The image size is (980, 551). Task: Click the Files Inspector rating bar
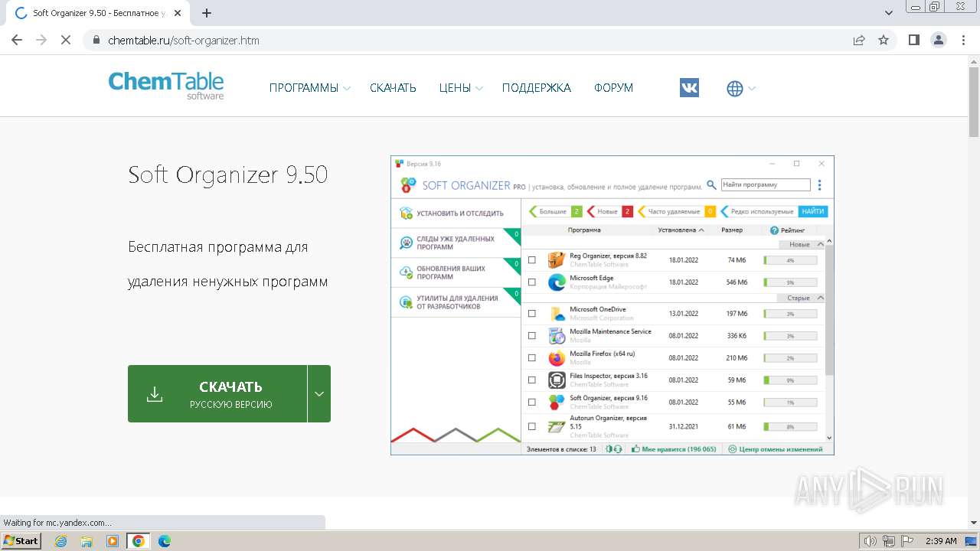pyautogui.click(x=790, y=380)
